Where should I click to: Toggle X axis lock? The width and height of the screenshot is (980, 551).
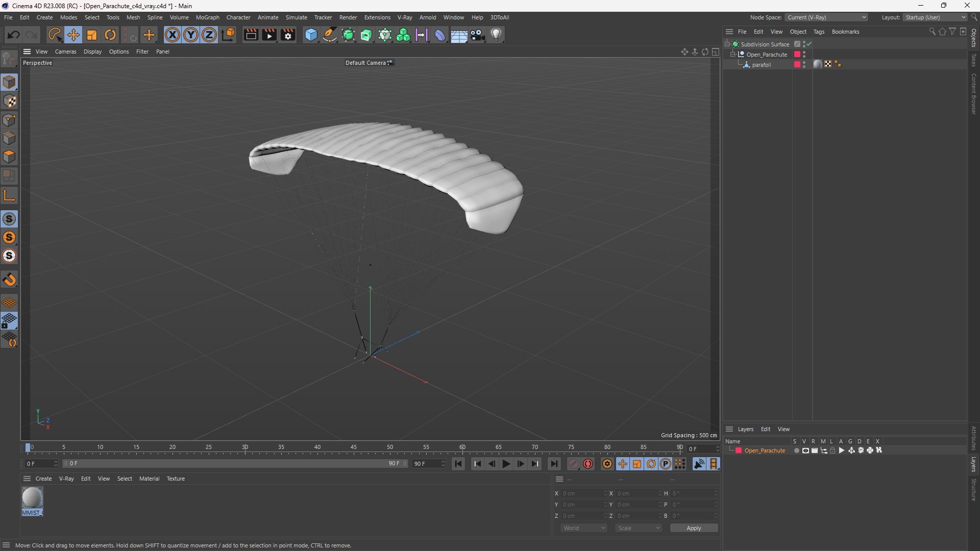(x=173, y=35)
